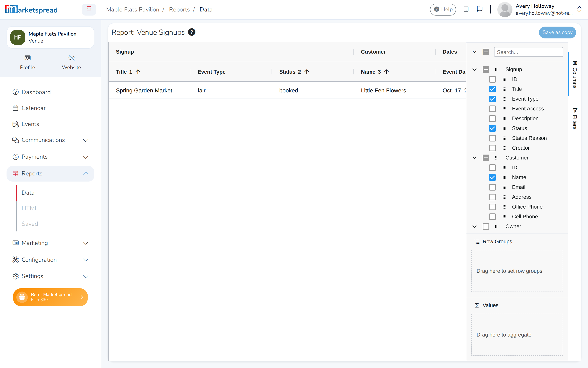Viewport: 588px width, 368px height.
Task: Click the book documentation icon in header
Action: tap(466, 9)
